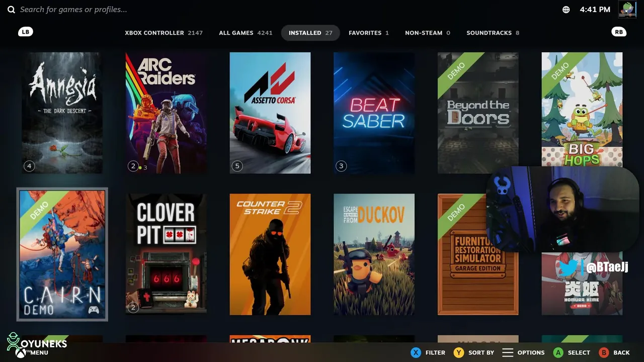
Task: Click the controller icon on Cairn Demo
Action: click(94, 310)
